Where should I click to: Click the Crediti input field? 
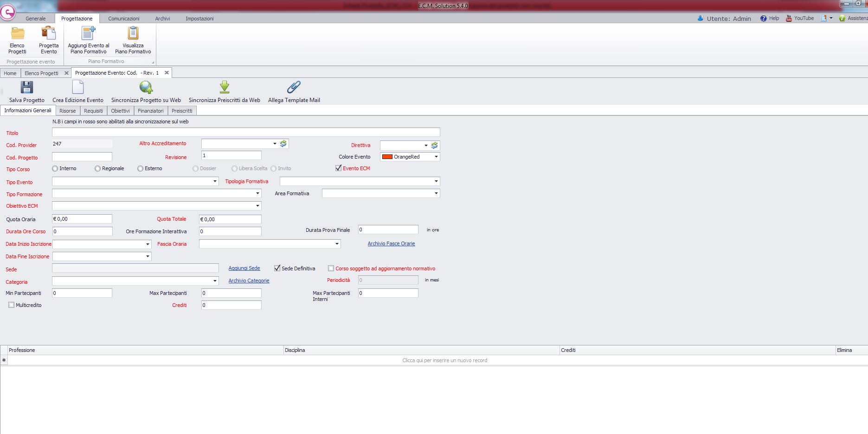(x=231, y=305)
